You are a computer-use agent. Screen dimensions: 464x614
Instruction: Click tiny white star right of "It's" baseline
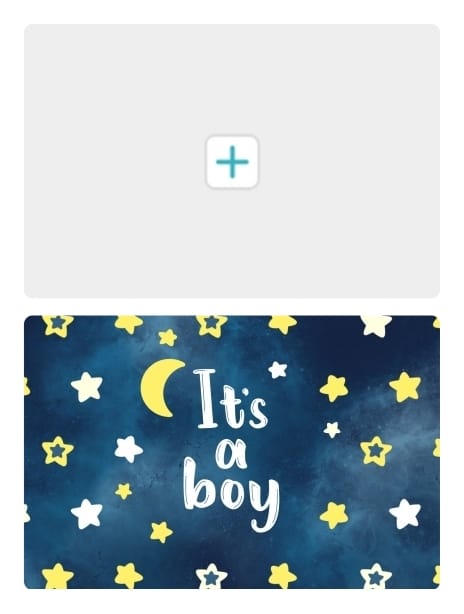[x=332, y=430]
